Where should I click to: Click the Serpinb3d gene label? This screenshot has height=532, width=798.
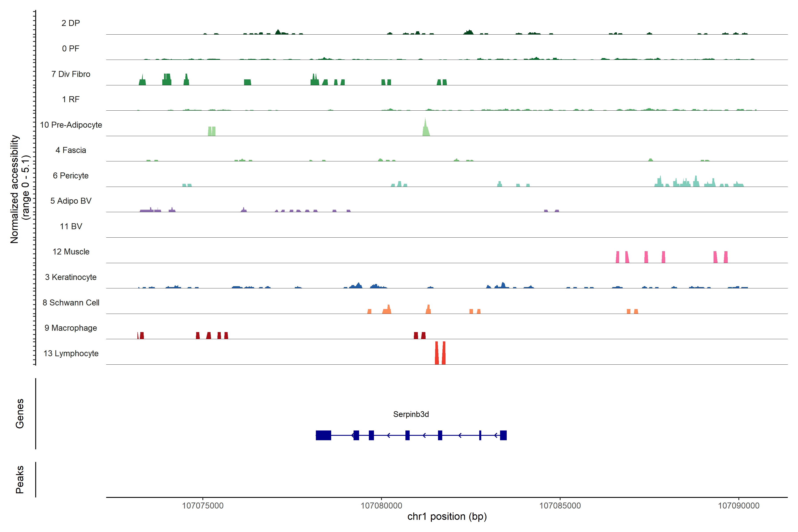point(411,414)
